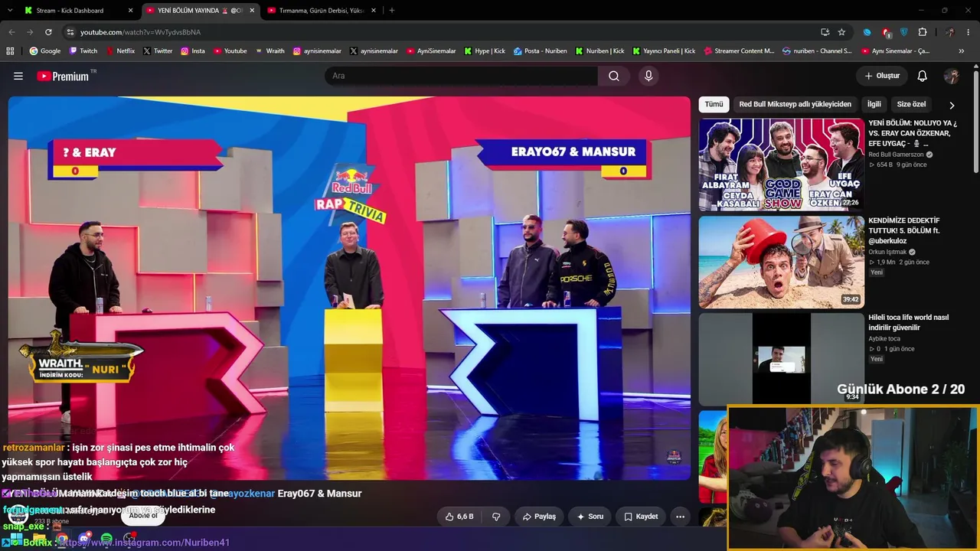Open YouTube notifications bell
Screen dimensions: 980x551
(x=923, y=76)
